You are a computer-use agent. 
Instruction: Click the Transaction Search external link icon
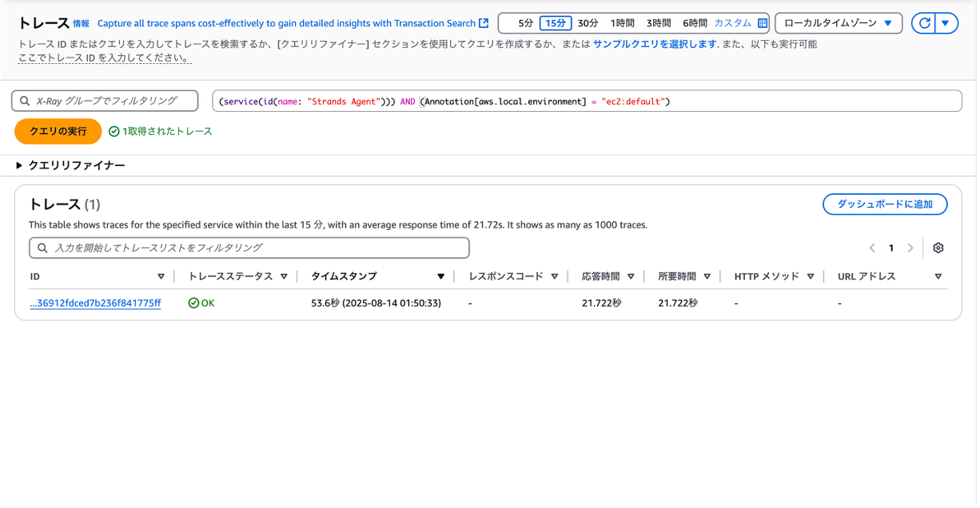coord(484,23)
